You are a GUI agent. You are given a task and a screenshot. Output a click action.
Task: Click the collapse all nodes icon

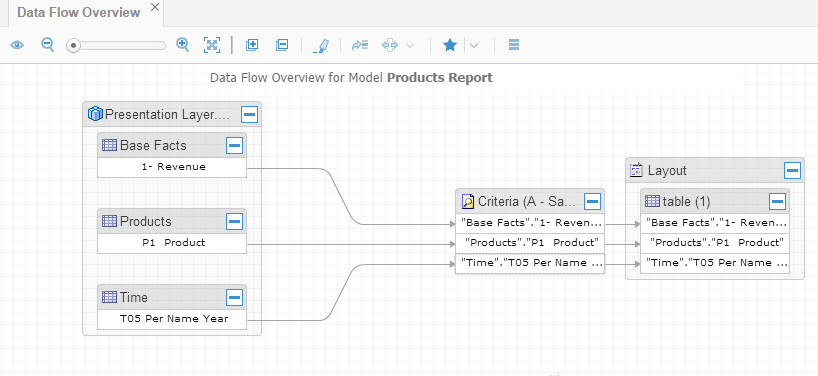coord(282,45)
